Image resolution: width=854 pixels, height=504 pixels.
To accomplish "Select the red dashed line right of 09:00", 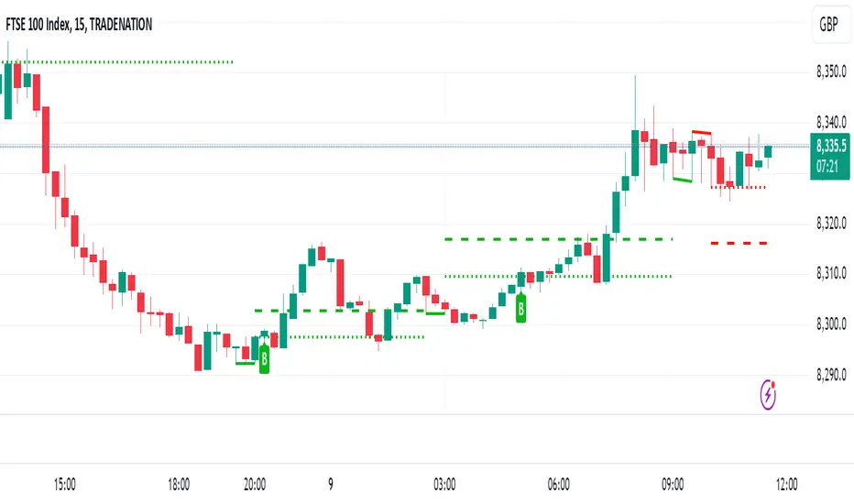I will [x=739, y=243].
